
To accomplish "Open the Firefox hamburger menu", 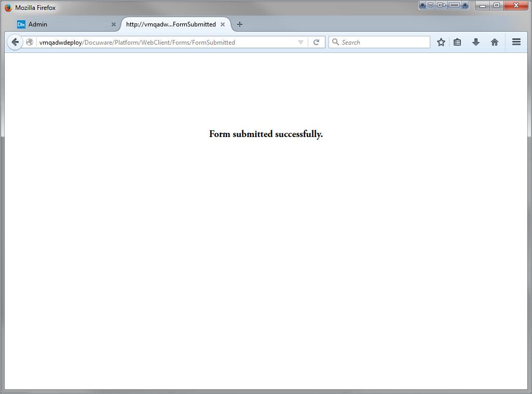I will [x=516, y=43].
